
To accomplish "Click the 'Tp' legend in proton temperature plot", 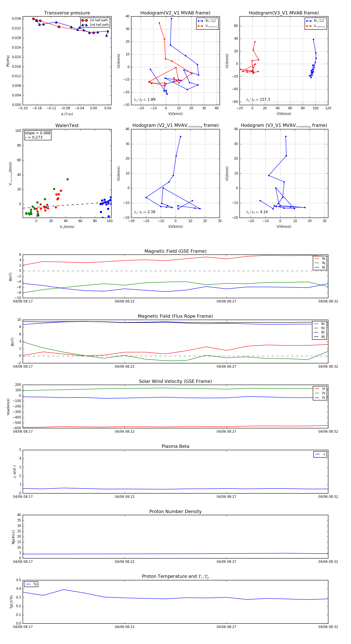I will [31, 584].
